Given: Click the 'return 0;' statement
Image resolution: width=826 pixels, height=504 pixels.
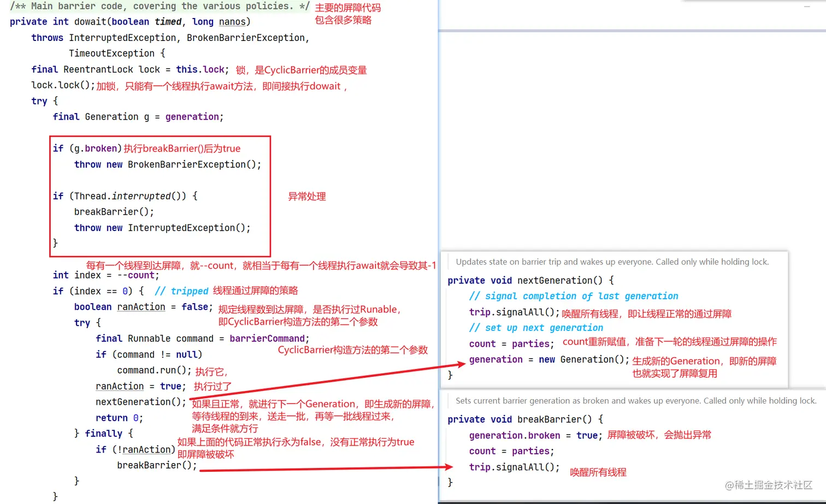Looking at the screenshot, I should click(120, 418).
